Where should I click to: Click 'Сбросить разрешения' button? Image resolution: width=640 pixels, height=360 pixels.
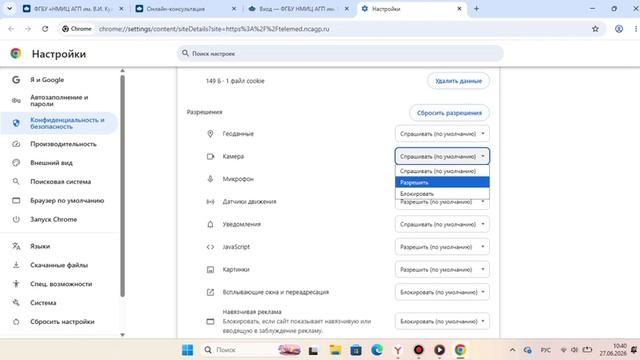[449, 113]
